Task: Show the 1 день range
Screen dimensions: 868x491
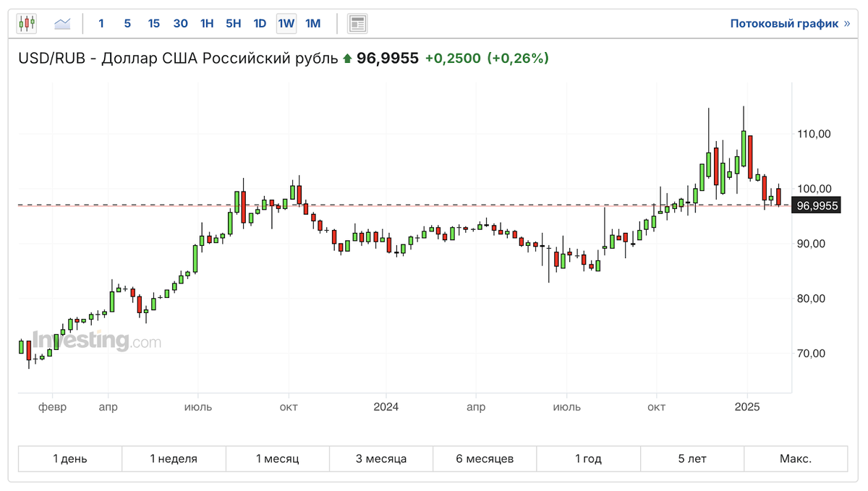Action: (70, 458)
